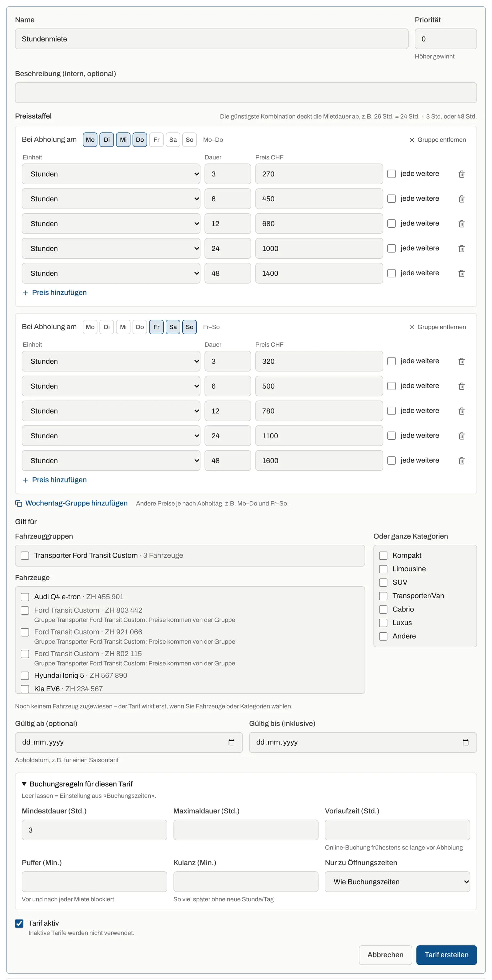Add a price to the Mo–Do group
Screen dimensions: 492x980
click(54, 292)
